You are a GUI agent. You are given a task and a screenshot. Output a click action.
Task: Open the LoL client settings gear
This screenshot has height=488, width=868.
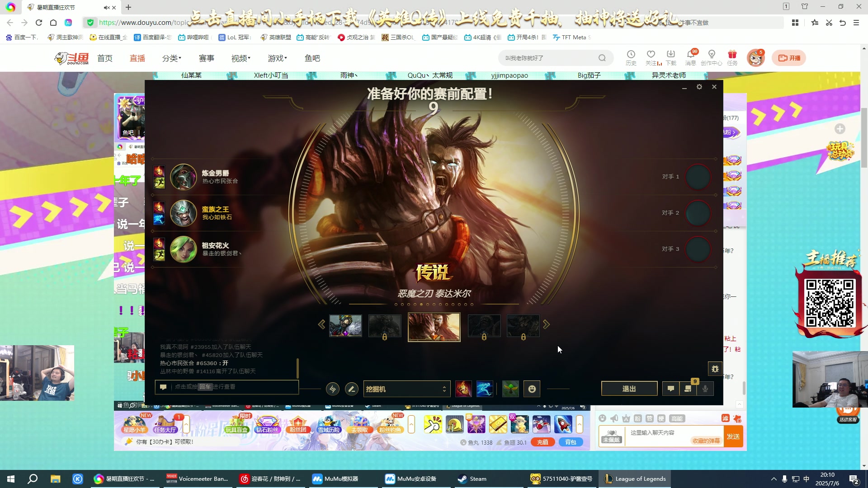pos(699,87)
